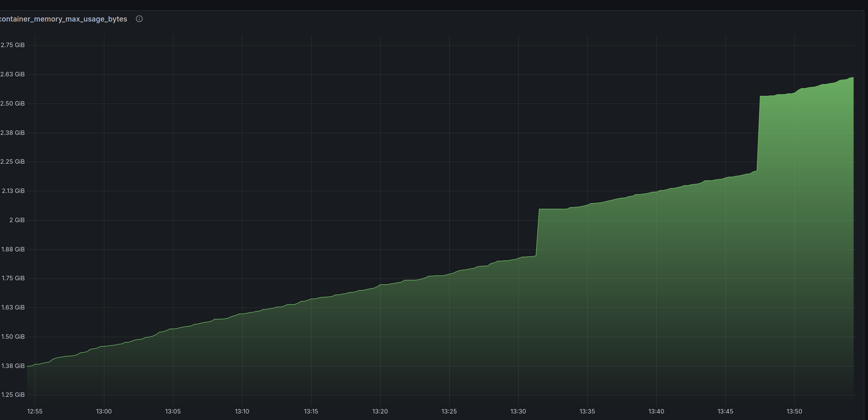Image resolution: width=868 pixels, height=420 pixels.
Task: Click the 2.38 GiB y-axis label
Action: [x=13, y=133]
